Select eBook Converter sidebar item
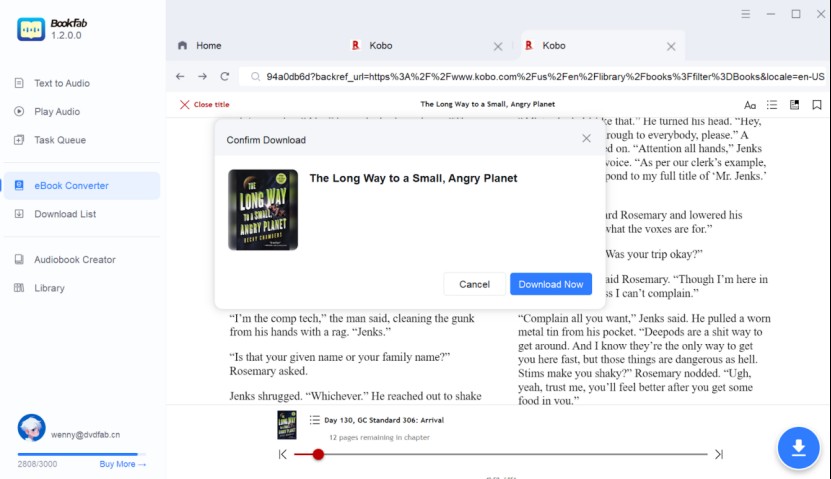The height and width of the screenshot is (479, 831). (82, 185)
